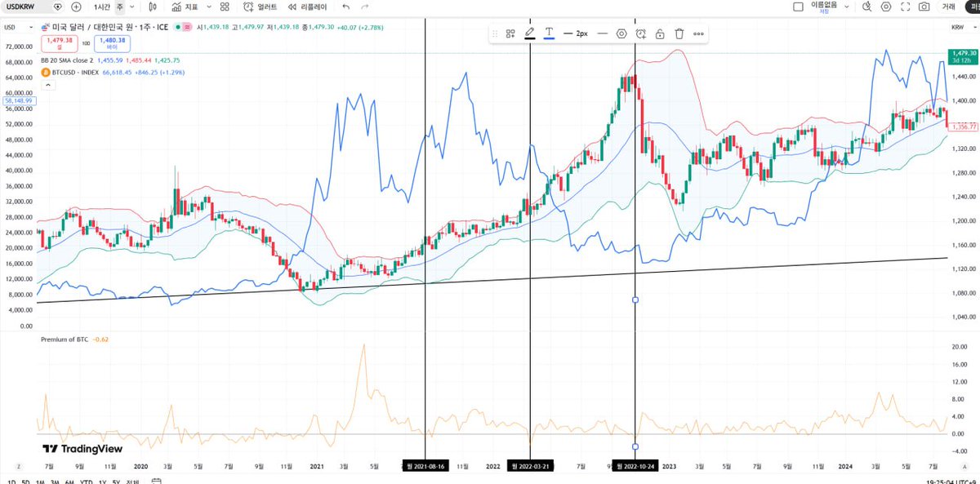Select the chart layout square icon

pyautogui.click(x=798, y=7)
